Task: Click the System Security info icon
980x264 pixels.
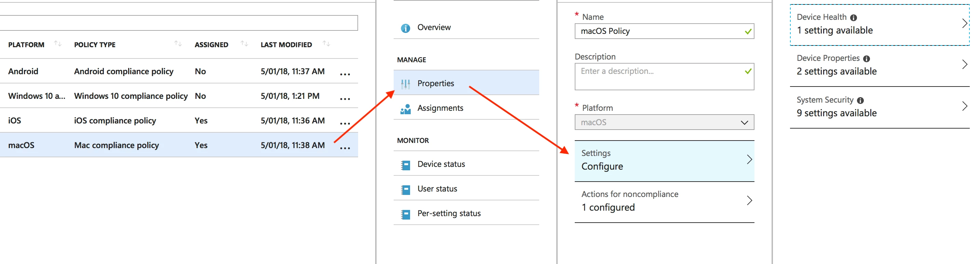Action: pyautogui.click(x=860, y=100)
